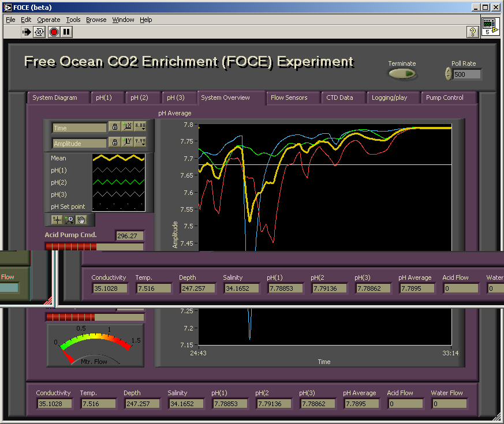Click the 24:43 start time label
Viewport: 504px width, 424px height.
[x=199, y=353]
